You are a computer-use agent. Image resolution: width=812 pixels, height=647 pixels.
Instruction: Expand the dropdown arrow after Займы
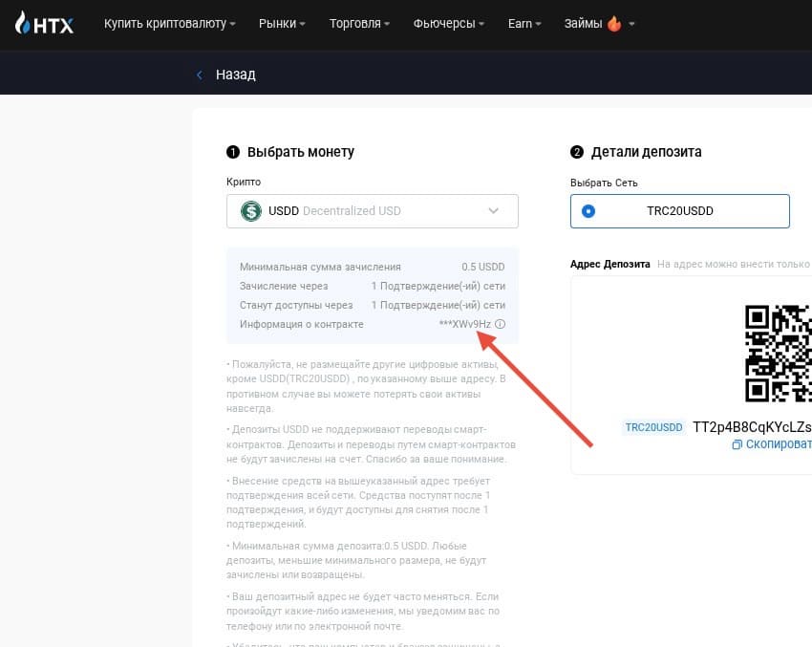[631, 24]
